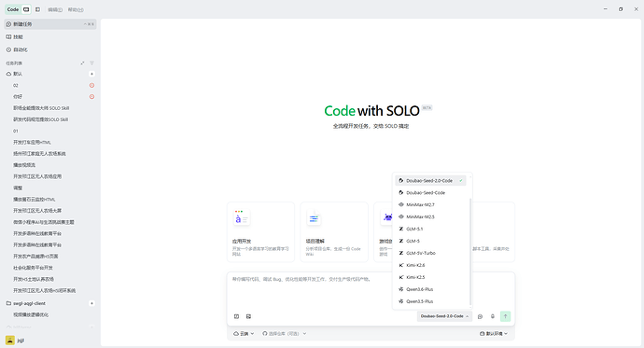Click the filter icon next to 任务列表
Image resolution: width=644 pixels, height=348 pixels.
coord(91,63)
